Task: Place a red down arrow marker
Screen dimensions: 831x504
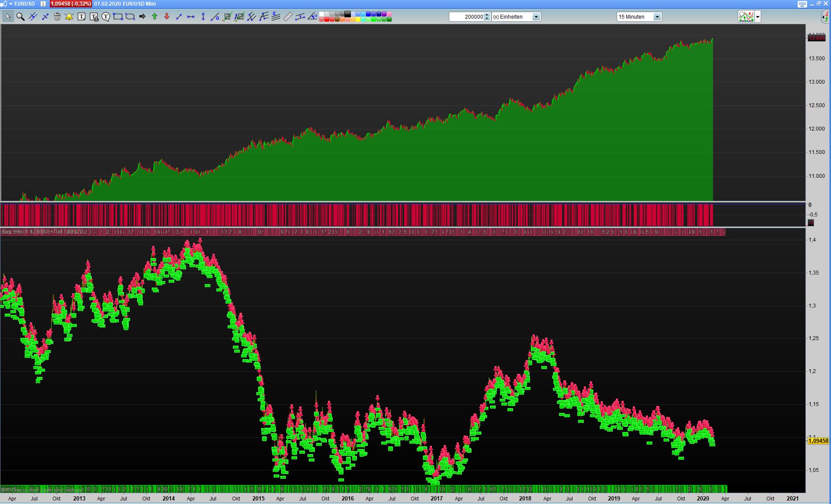Action: [167, 17]
